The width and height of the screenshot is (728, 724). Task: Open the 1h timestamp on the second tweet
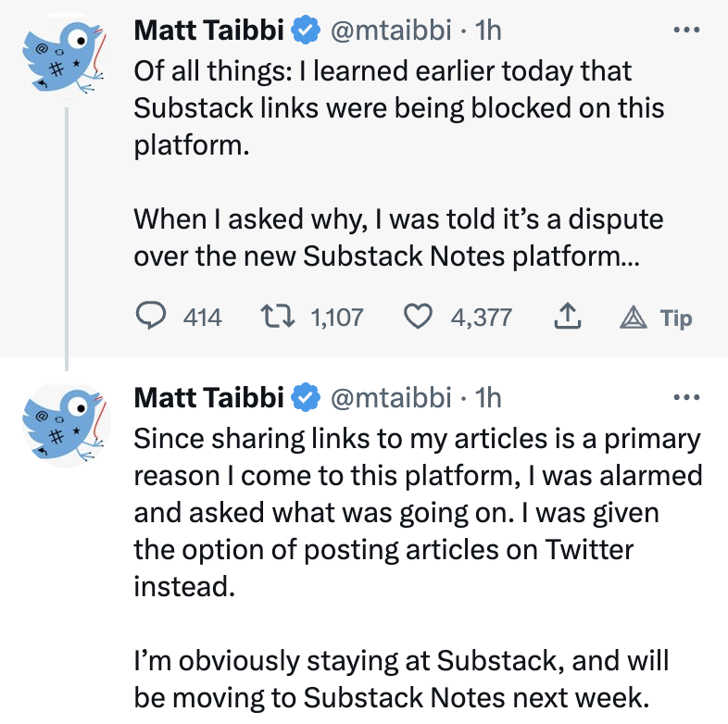(488, 398)
